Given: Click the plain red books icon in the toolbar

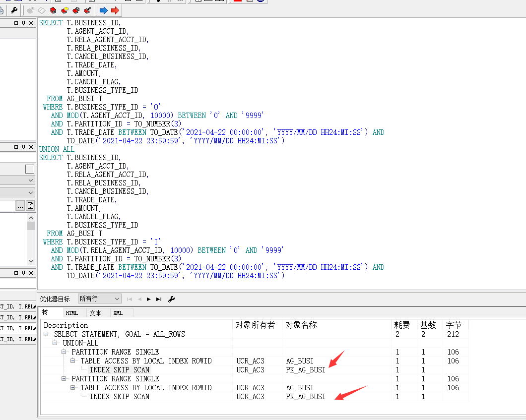Looking at the screenshot, I should [53, 10].
